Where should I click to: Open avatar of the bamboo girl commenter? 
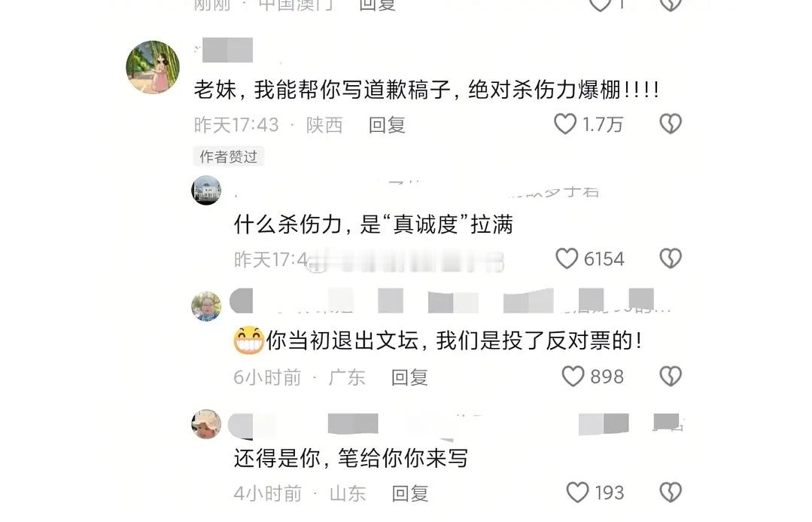pyautogui.click(x=153, y=67)
